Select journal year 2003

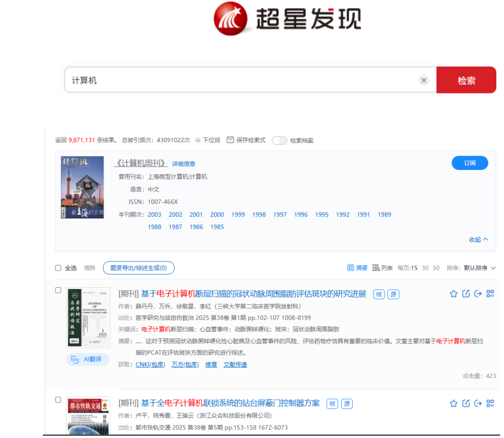point(154,215)
